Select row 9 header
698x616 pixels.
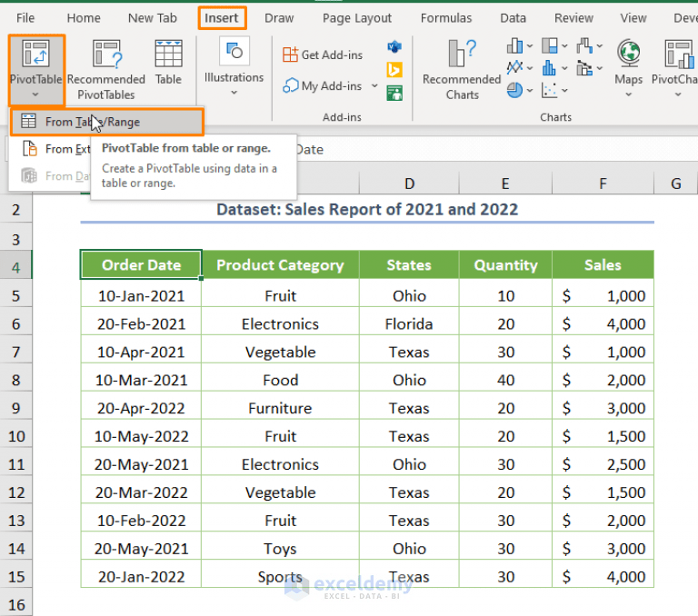[x=16, y=408]
